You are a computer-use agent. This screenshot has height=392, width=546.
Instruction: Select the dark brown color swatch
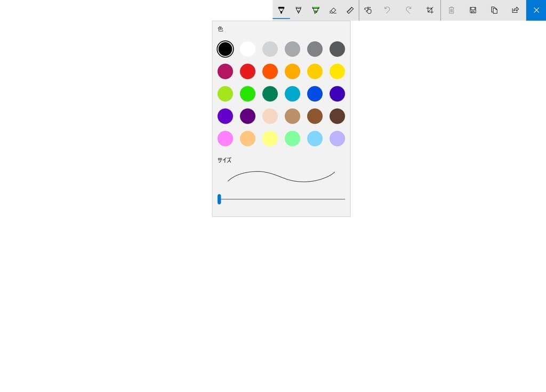coord(337,116)
